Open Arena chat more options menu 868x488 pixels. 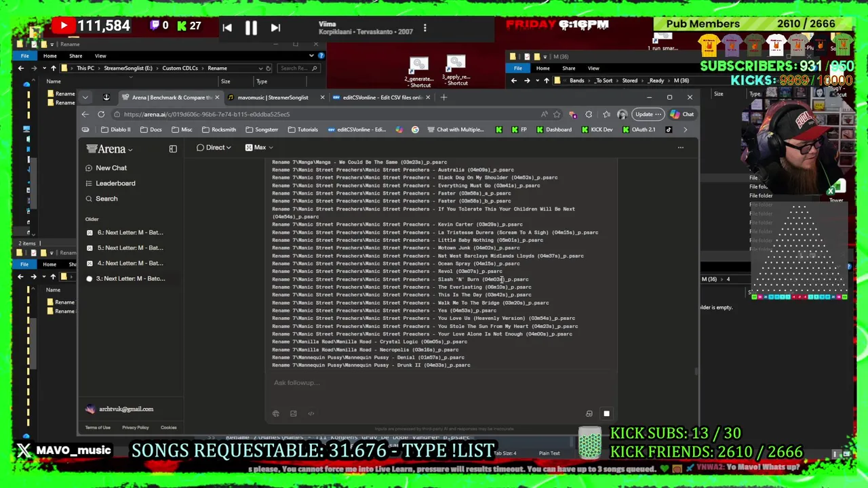tap(680, 147)
